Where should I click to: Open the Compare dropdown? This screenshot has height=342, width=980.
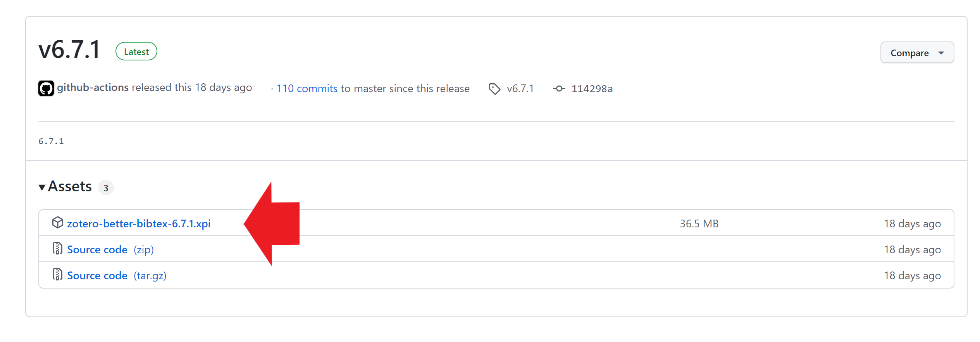coord(917,53)
